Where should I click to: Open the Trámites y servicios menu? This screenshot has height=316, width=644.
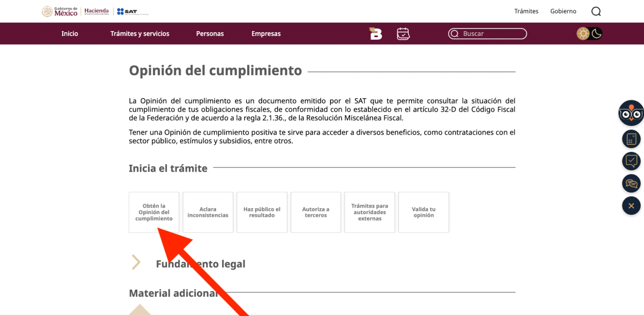click(x=140, y=34)
